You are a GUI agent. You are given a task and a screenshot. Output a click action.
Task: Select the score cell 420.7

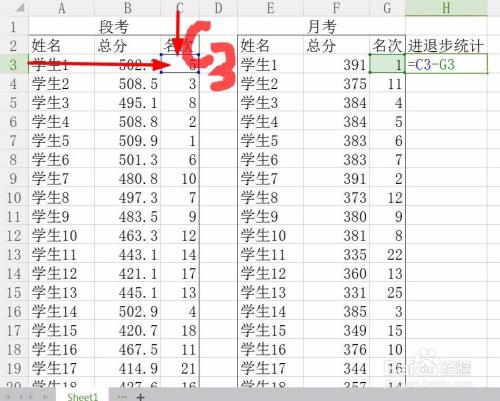(127, 330)
